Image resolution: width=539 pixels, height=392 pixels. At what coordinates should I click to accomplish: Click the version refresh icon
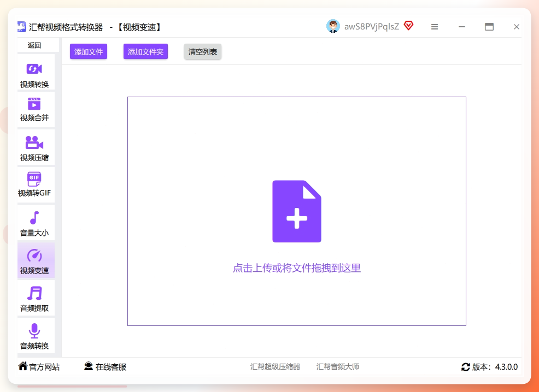pyautogui.click(x=465, y=367)
